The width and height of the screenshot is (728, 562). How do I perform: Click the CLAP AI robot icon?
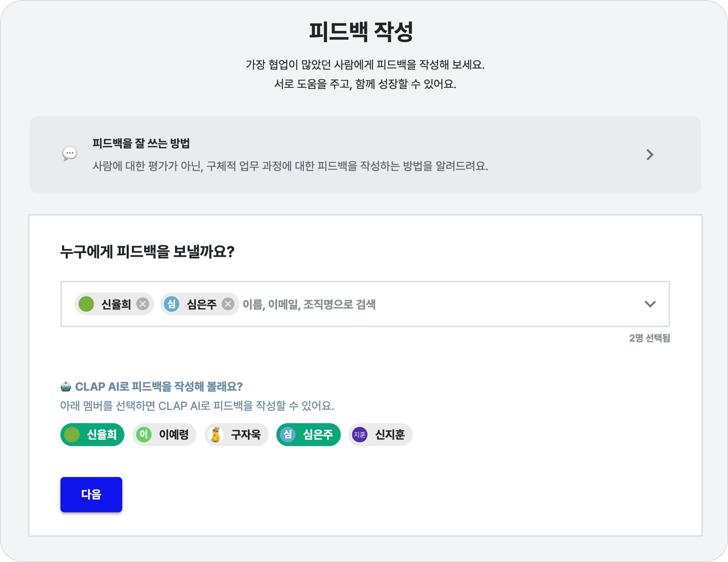66,387
